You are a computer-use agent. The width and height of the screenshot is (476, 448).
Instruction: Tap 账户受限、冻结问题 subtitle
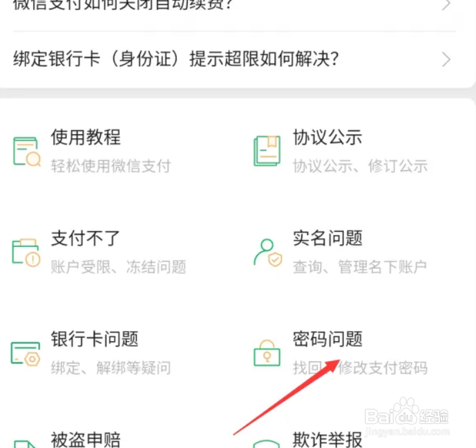119,267
